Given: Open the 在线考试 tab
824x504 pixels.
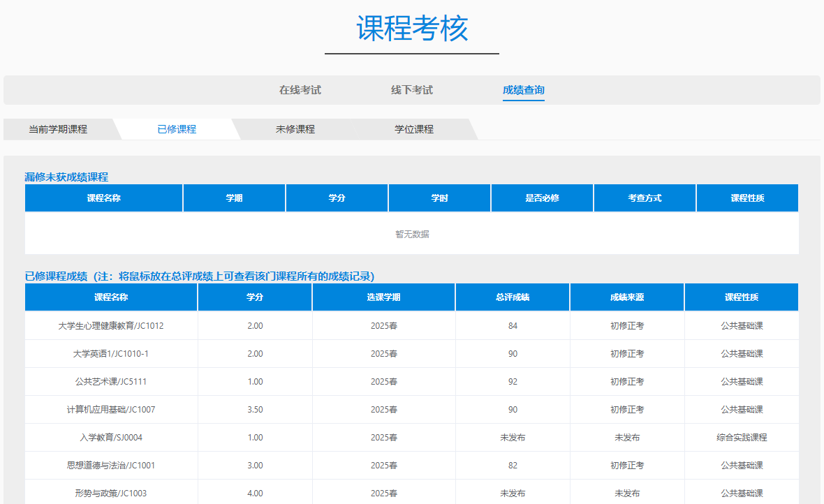Looking at the screenshot, I should click(300, 90).
